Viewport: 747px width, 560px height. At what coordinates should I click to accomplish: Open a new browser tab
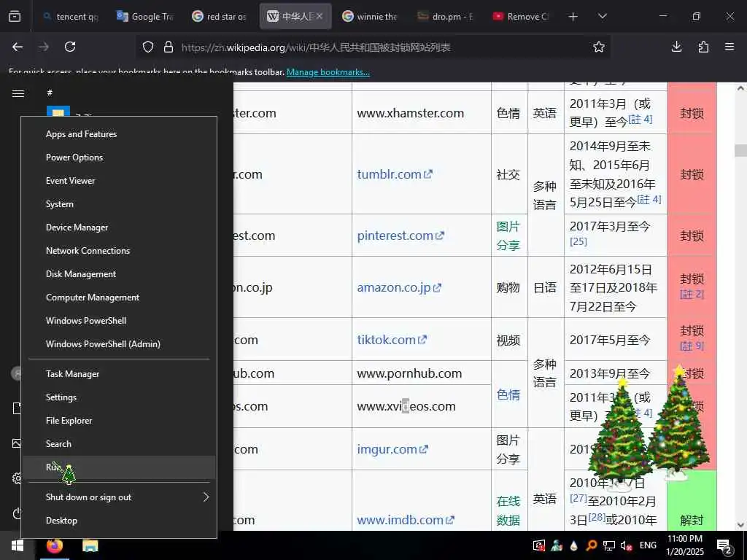(573, 17)
